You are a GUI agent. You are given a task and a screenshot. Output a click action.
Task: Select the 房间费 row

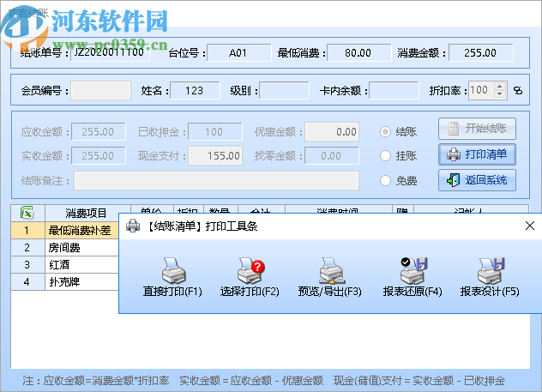[x=64, y=248]
